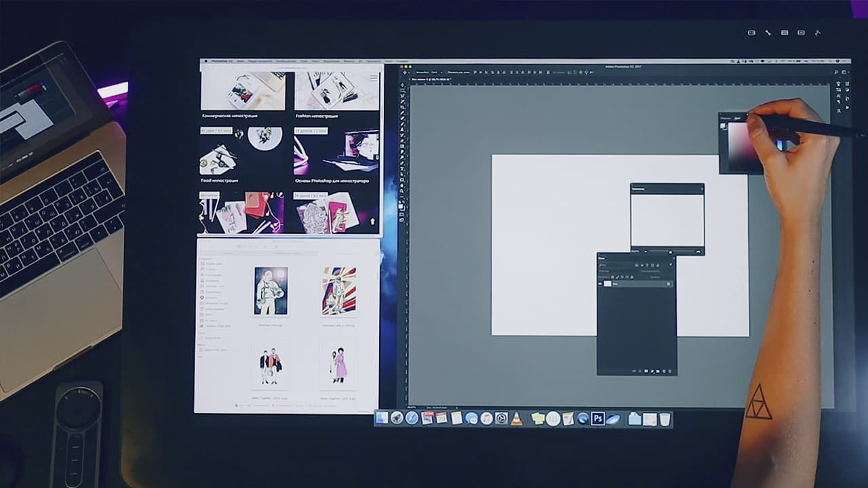Open System Preferences from the Dock
The image size is (868, 488).
(x=502, y=418)
